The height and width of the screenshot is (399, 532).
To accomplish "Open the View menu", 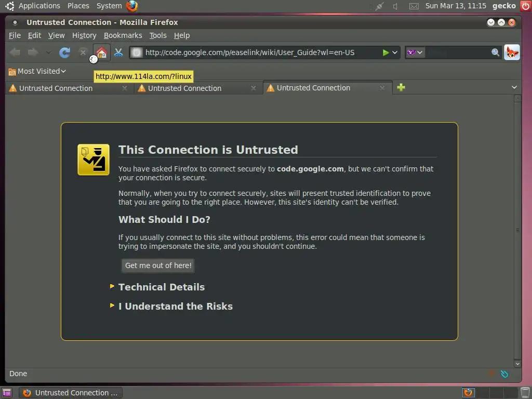I will tap(56, 35).
